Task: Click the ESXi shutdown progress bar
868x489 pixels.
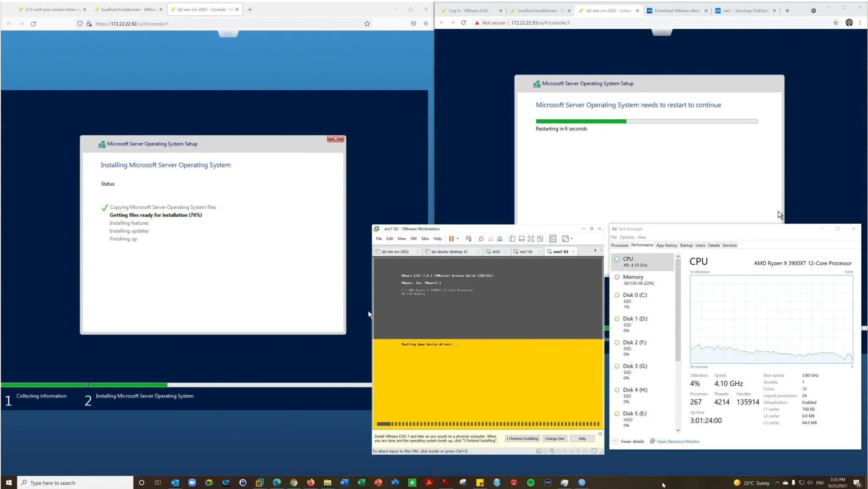Action: (488, 424)
